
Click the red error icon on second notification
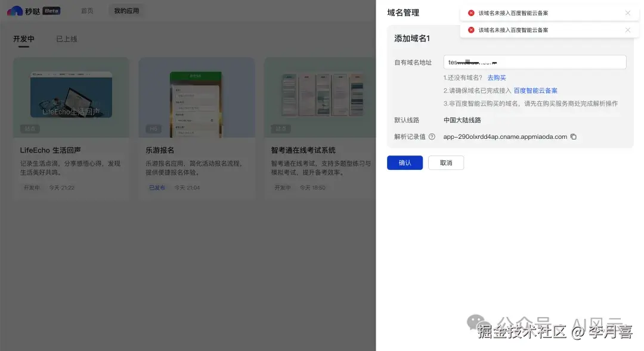[470, 30]
